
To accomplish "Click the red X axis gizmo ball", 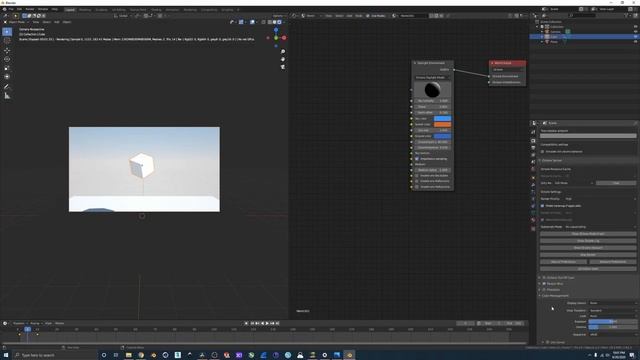I will pyautogui.click(x=284, y=38).
